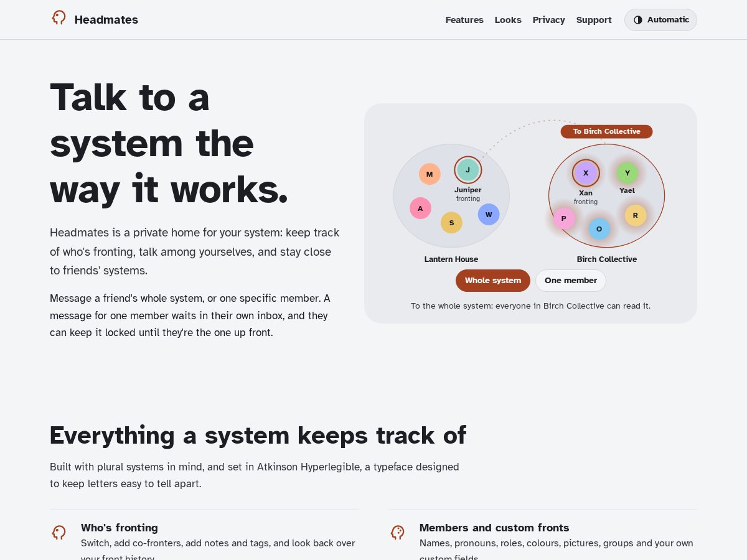Click the Juniper name label

[468, 190]
